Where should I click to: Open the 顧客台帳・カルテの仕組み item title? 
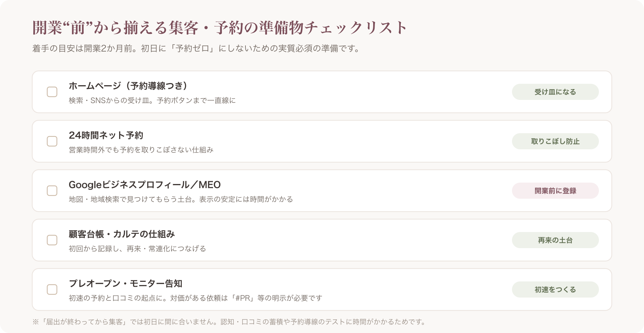tap(122, 234)
